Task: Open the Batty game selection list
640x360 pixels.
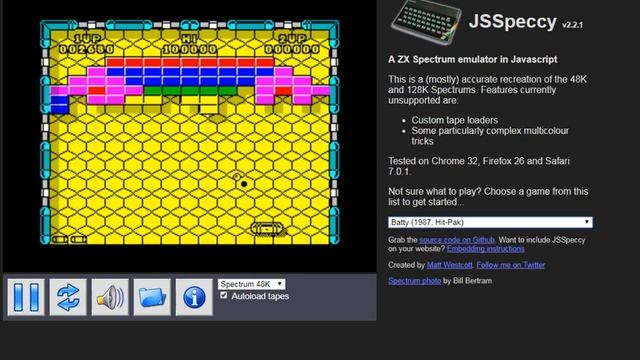Action: click(490, 222)
